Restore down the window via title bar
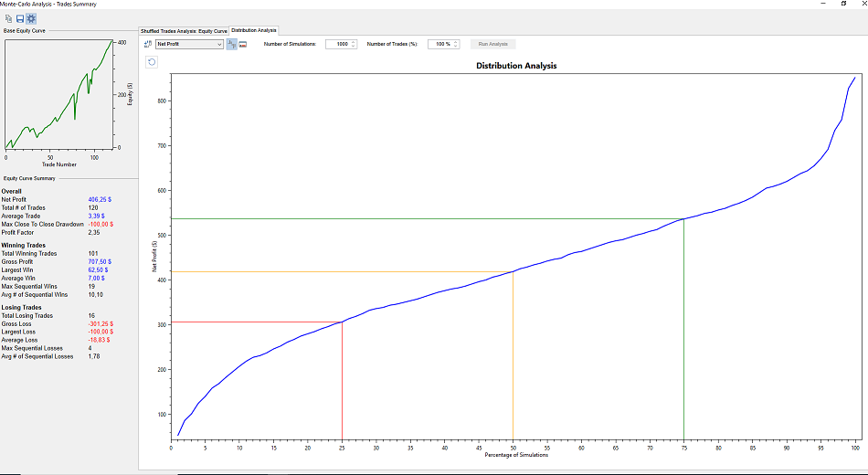Screen dimensions: 868x475 click(842, 5)
